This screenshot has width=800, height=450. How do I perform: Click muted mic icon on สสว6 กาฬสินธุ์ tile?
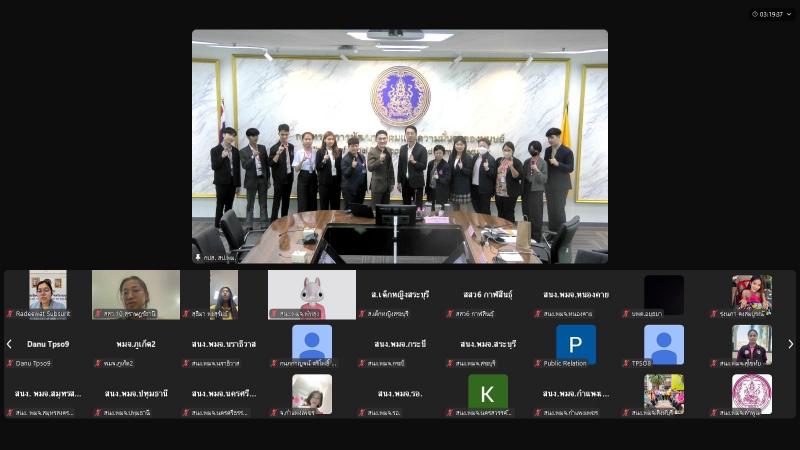(x=450, y=314)
